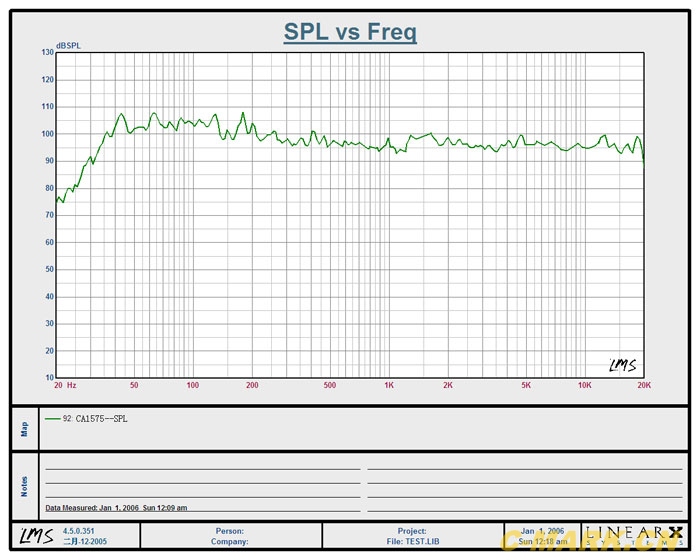The width and height of the screenshot is (700, 560).
Task: Click the Data Measured date line
Action: coord(116,508)
